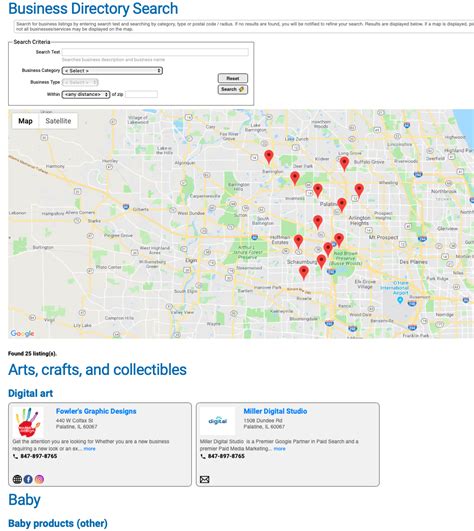Click O'Hare International Airport map marker
This screenshot has height=531, width=474.
click(x=400, y=300)
